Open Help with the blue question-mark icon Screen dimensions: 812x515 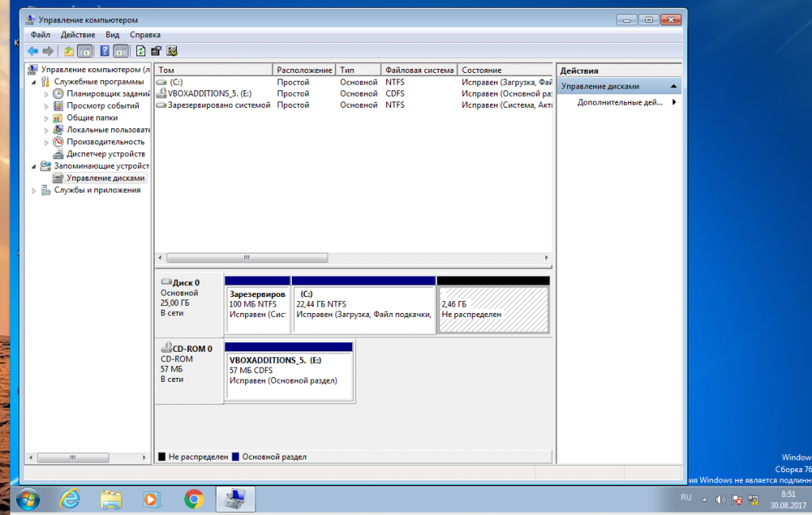(x=105, y=51)
